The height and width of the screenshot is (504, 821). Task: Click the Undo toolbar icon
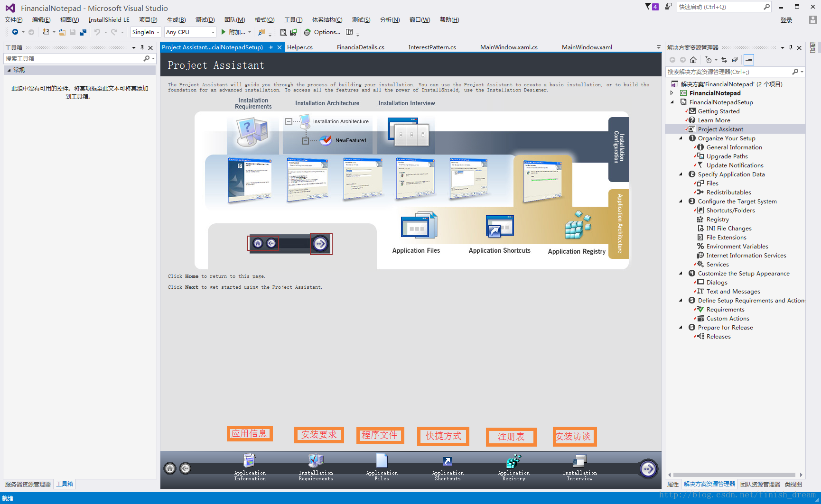pos(97,32)
